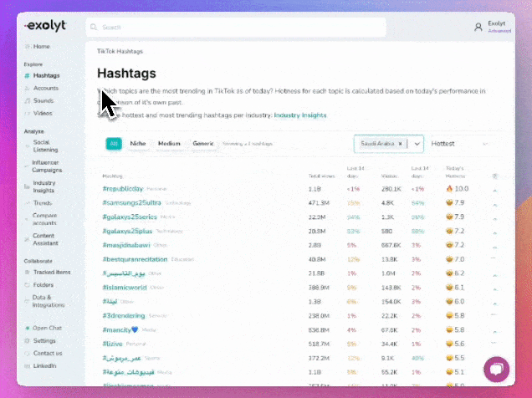The width and height of the screenshot is (532, 398).
Task: Select the Niche filter tab
Action: pos(138,144)
